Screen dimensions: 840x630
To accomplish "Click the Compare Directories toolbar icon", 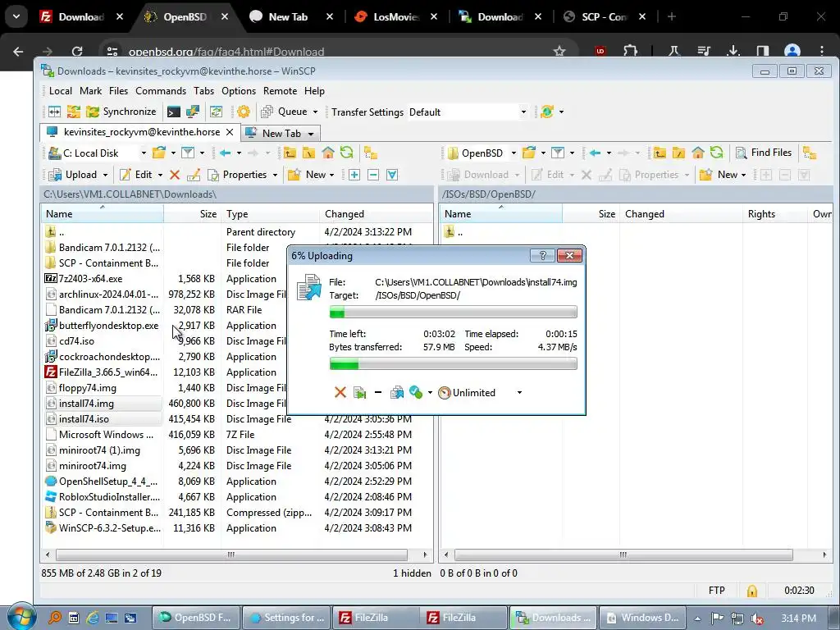I will pyautogui.click(x=55, y=112).
